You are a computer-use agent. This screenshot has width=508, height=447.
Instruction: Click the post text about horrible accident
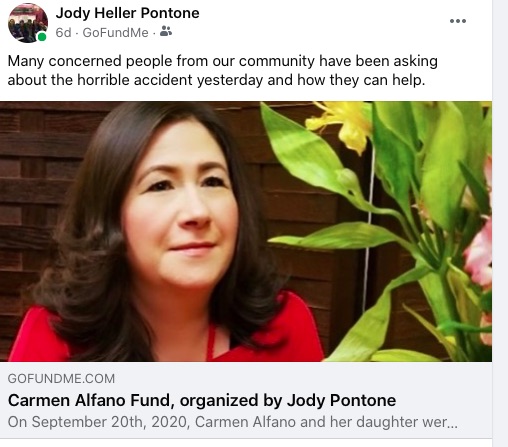pos(222,70)
